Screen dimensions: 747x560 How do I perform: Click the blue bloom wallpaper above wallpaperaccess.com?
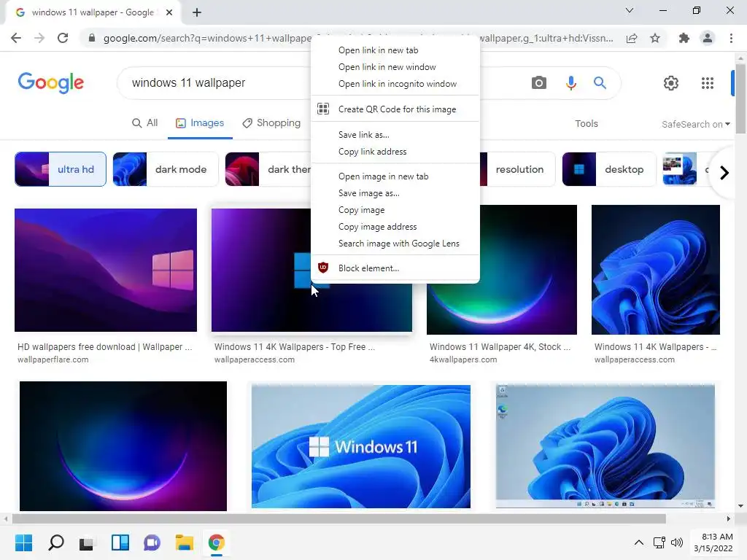tap(656, 270)
